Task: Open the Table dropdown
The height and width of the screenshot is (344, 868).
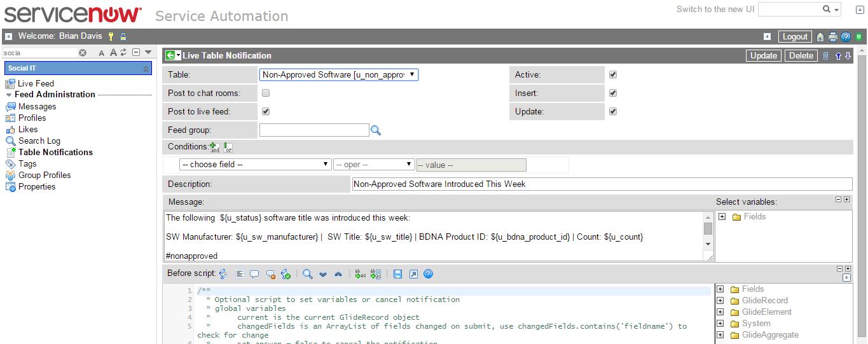Action: [339, 74]
